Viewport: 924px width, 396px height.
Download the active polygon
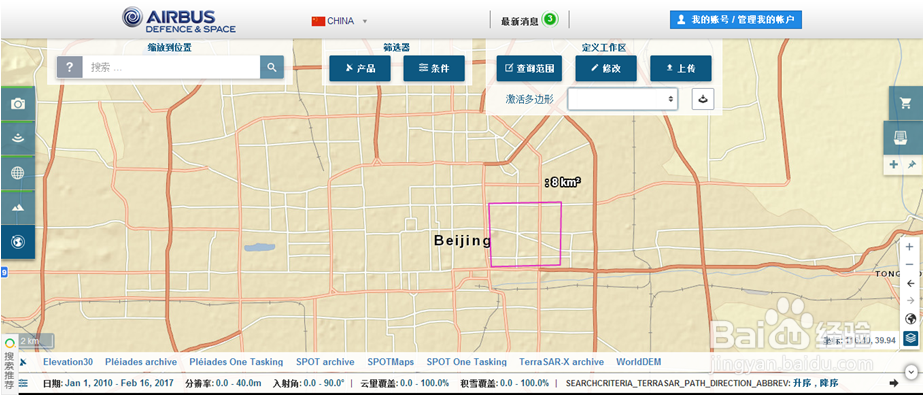(x=703, y=99)
